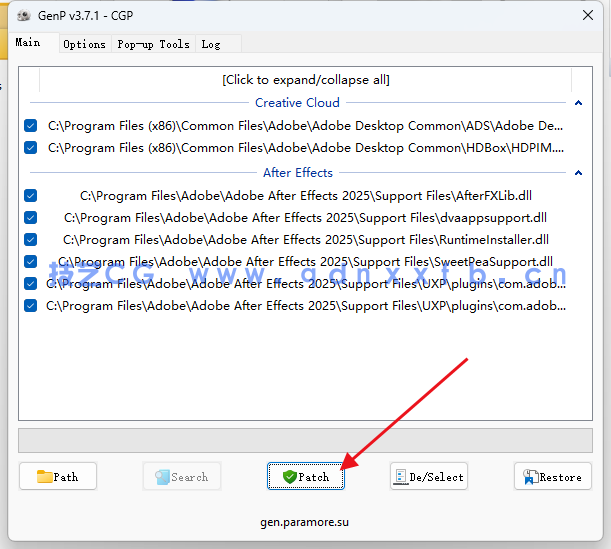Click the green shield Patch icon
Viewport: 611px width, 549px height.
click(289, 477)
